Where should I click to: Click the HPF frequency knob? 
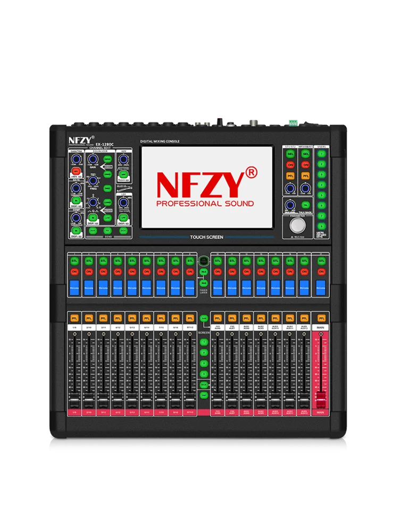point(123,159)
